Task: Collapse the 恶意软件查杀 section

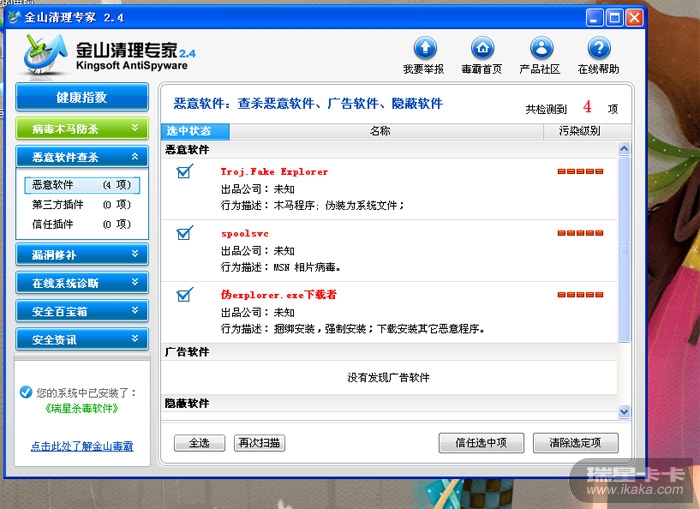Action: tap(82, 157)
